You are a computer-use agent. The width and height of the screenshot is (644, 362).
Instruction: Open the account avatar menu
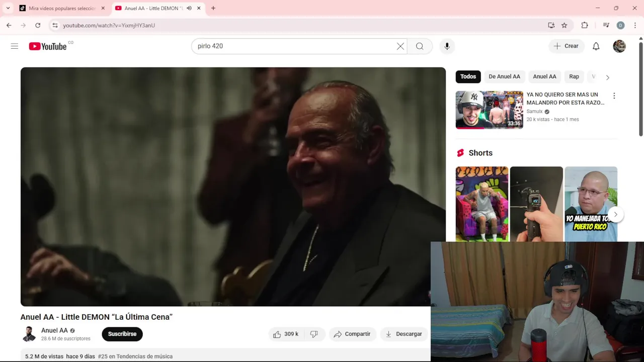[x=619, y=46]
